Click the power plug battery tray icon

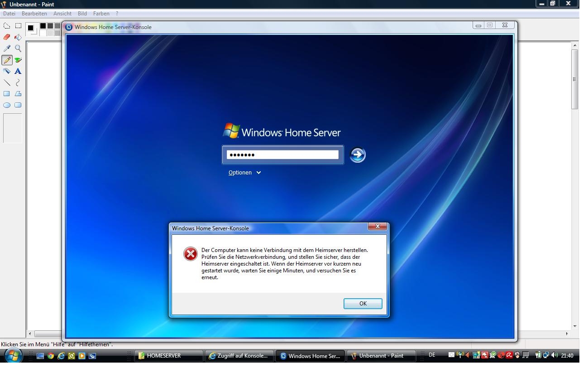click(538, 355)
